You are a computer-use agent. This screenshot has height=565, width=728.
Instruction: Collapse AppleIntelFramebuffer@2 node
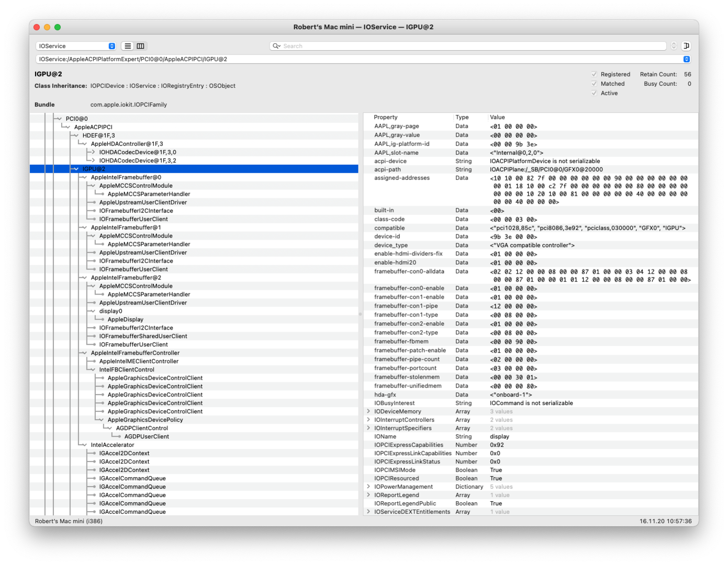tap(84, 278)
